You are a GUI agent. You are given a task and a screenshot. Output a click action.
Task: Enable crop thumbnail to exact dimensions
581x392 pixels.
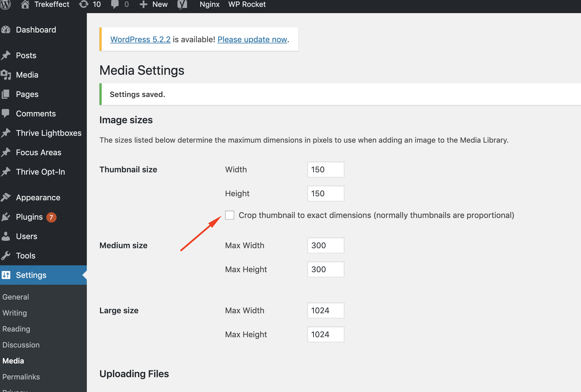(x=229, y=215)
